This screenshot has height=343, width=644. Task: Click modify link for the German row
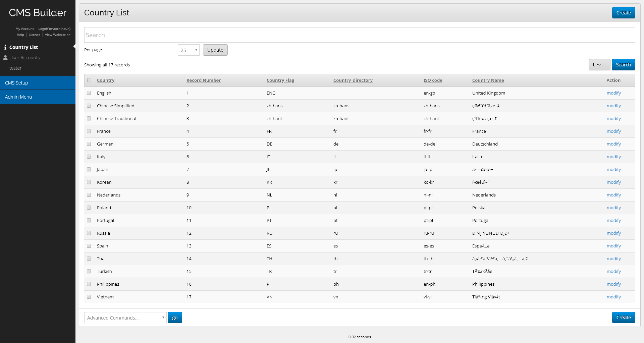(613, 144)
